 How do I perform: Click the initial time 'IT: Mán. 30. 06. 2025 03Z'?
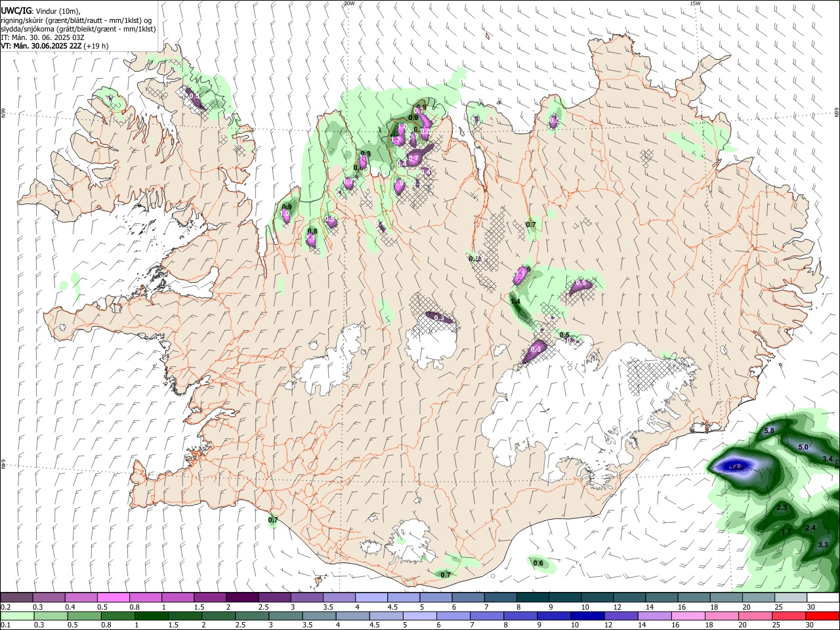tap(43, 37)
